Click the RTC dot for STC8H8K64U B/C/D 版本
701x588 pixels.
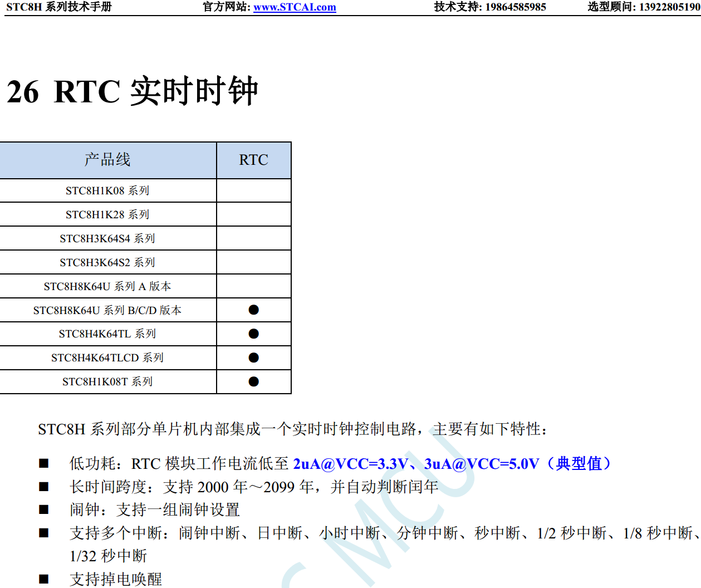click(x=254, y=310)
